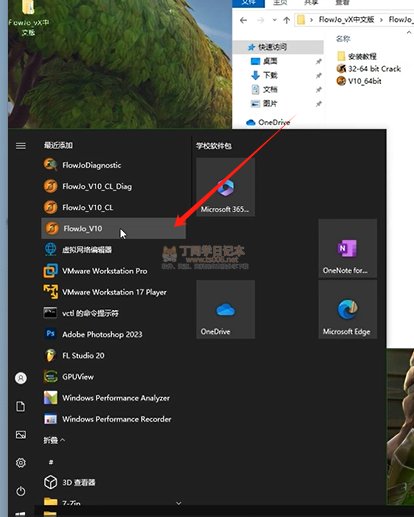The image size is (414, 517).
Task: Launch FlowJo_V10_CL_Diag from the Start menu
Action: (x=113, y=186)
